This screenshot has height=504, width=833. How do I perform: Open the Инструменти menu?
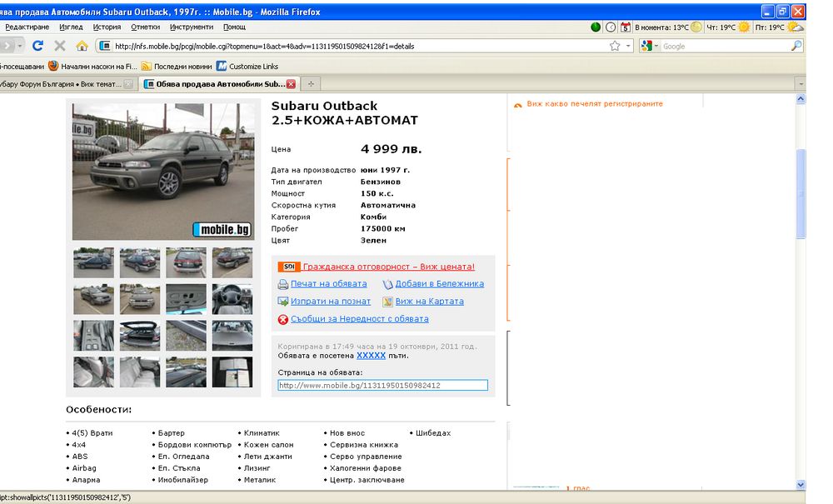(x=192, y=27)
